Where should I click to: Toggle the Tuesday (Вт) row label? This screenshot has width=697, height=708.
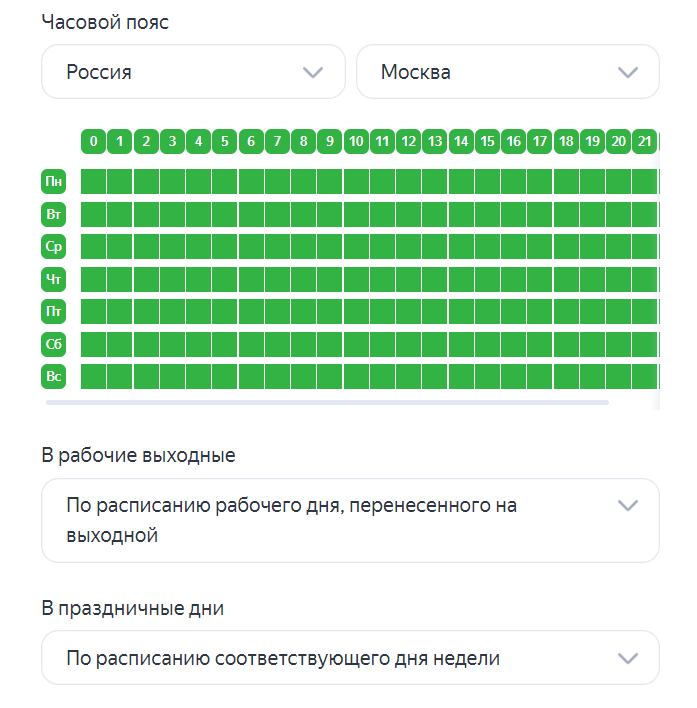pyautogui.click(x=54, y=214)
